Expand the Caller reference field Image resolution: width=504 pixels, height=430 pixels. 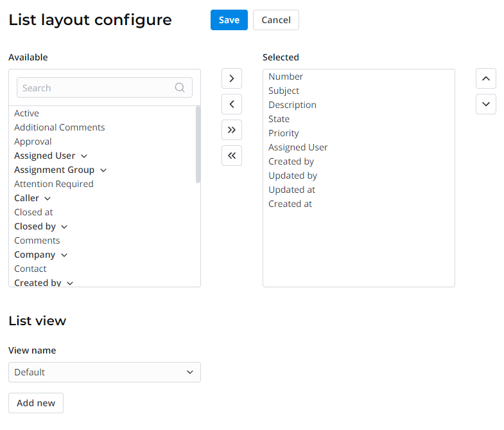[48, 199]
